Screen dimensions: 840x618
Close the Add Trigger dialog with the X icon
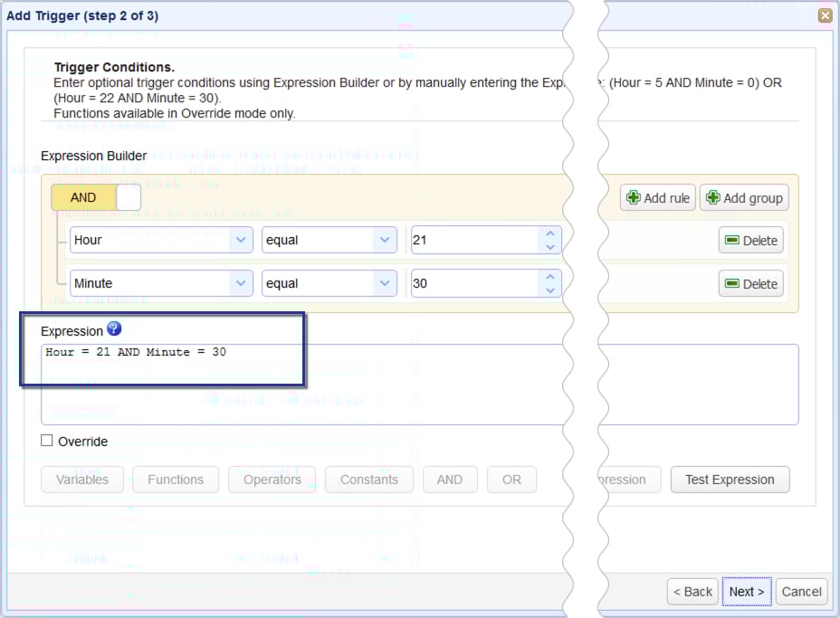[x=826, y=14]
